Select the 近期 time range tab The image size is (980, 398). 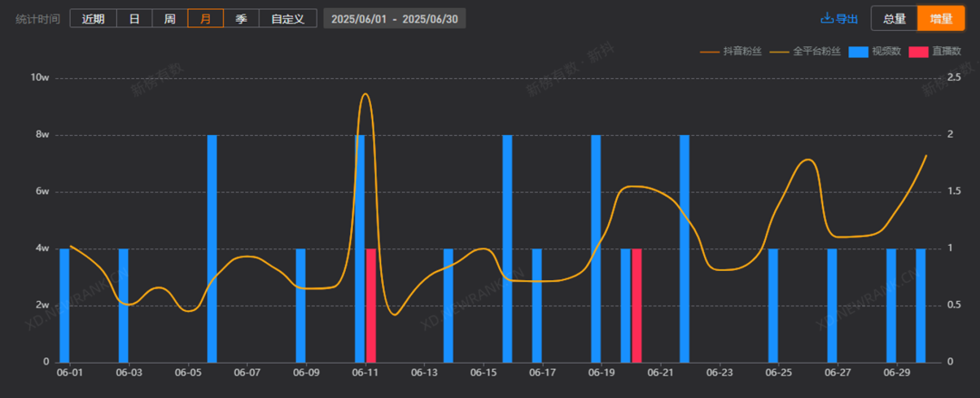(x=93, y=19)
